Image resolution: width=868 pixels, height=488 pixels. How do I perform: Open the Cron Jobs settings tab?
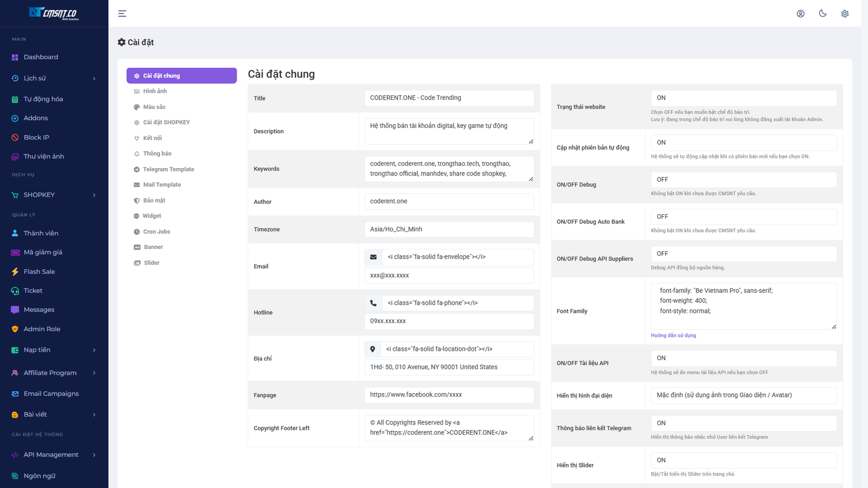pyautogui.click(x=156, y=232)
